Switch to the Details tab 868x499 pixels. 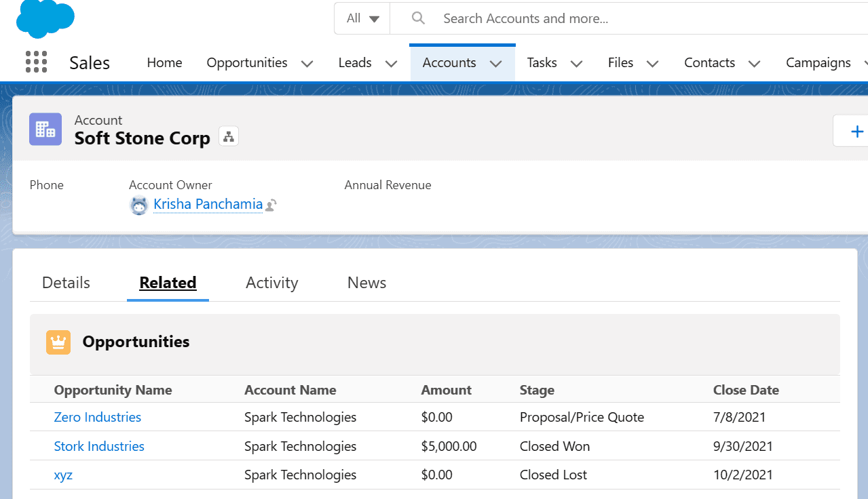tap(66, 283)
